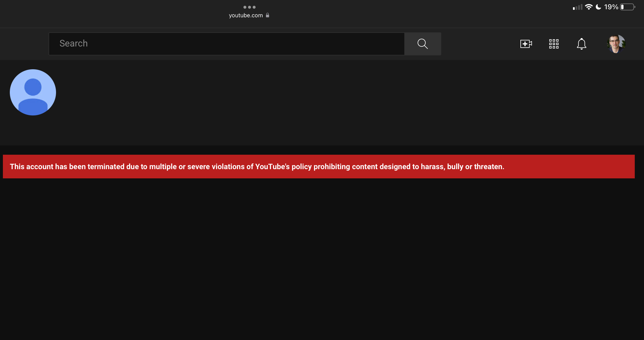Click the red account terminated message banner
Viewport: 644px width, 340px height.
(x=319, y=167)
